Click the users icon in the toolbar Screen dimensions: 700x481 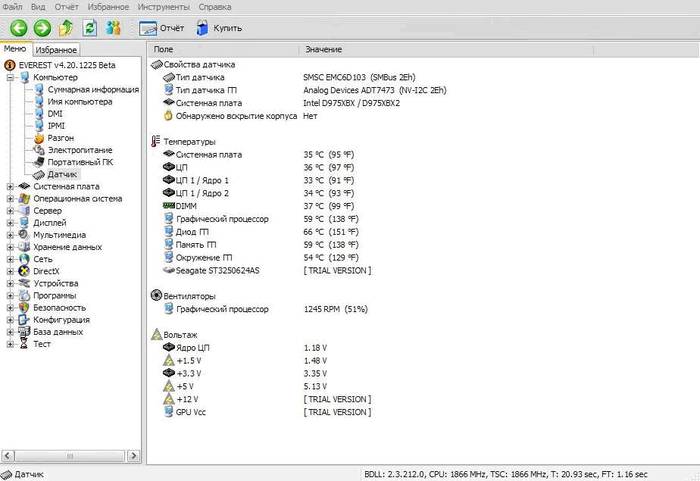click(x=115, y=27)
